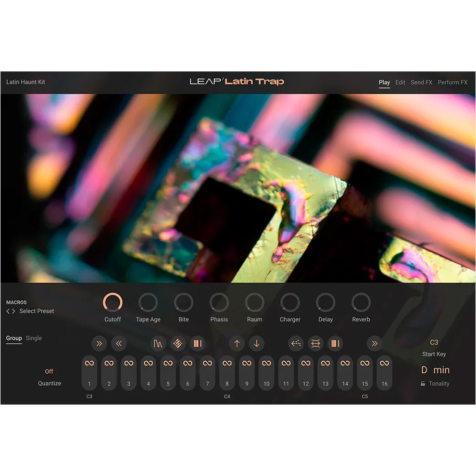The image size is (476, 476).
Task: Transpose the pattern up with the arrow icon
Action: point(237,344)
